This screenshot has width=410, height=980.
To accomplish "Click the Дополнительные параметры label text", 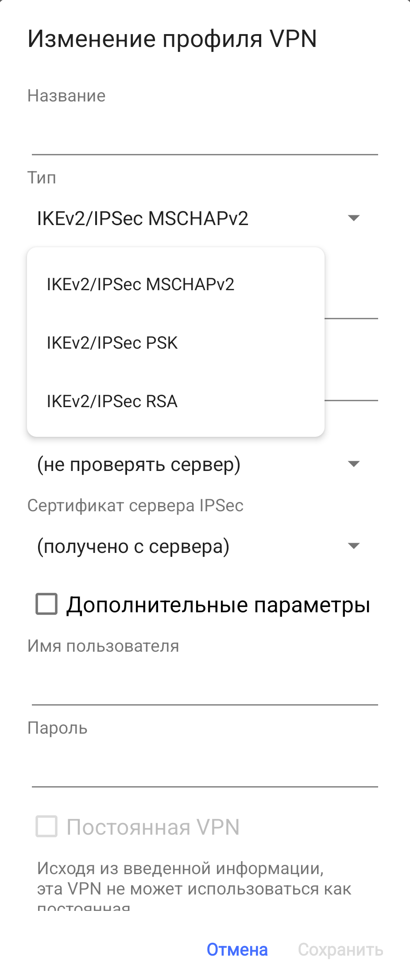I will tap(218, 605).
